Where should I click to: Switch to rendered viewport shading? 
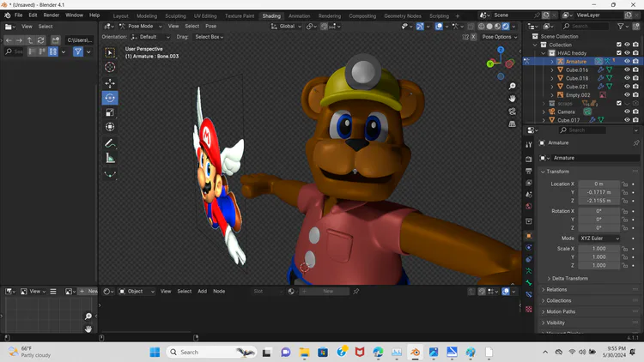click(506, 27)
